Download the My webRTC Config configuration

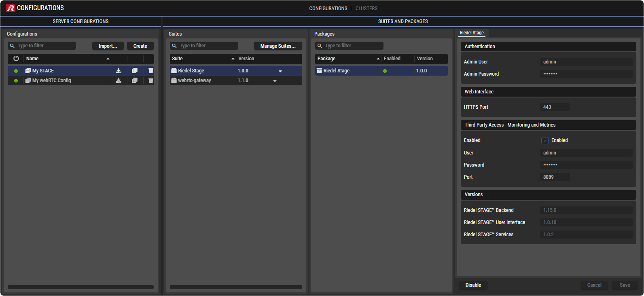point(119,80)
